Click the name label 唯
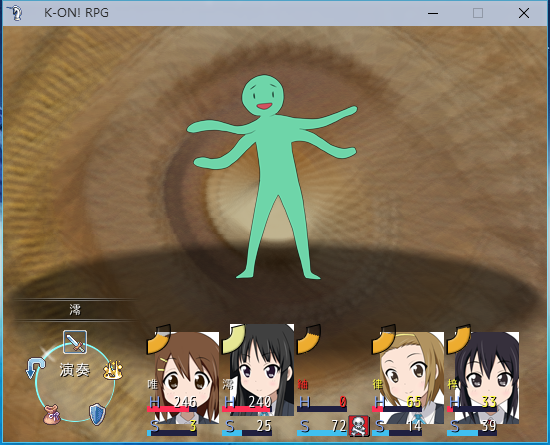The width and height of the screenshot is (550, 445). click(x=153, y=384)
